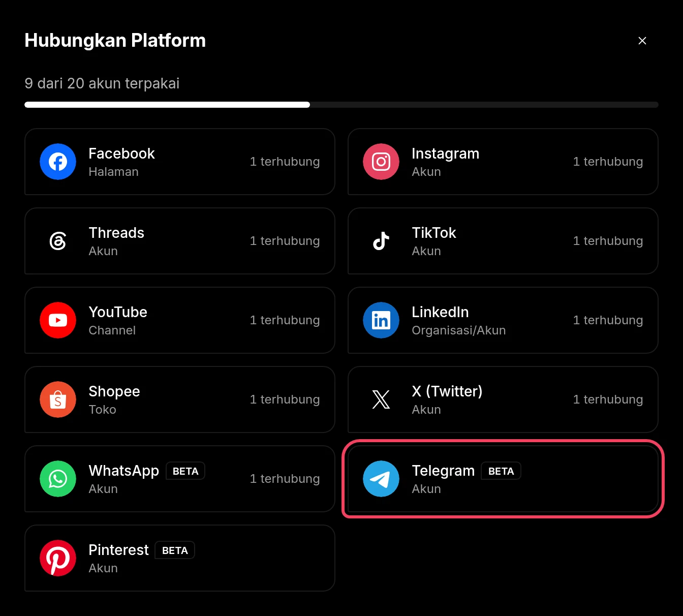Click the X (Twitter) logo icon
Screen dimensions: 683x616
click(381, 399)
